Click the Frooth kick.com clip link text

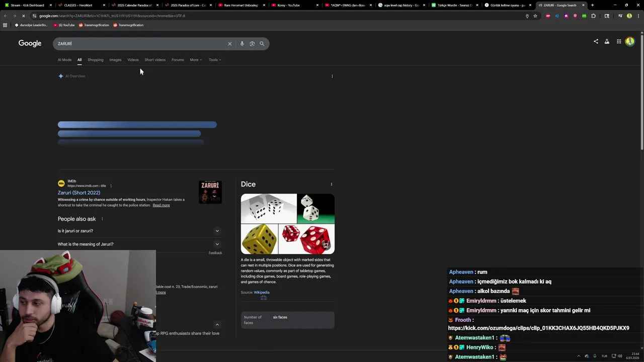coord(538,328)
